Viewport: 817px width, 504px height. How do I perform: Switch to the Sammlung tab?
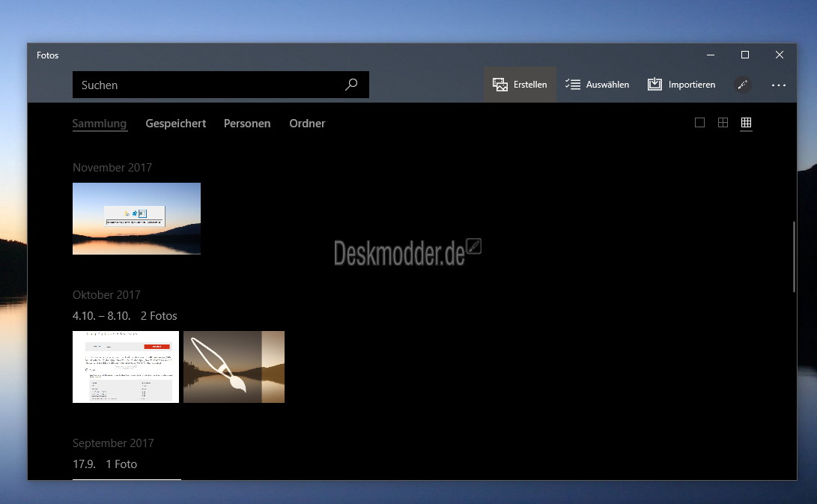click(x=100, y=124)
